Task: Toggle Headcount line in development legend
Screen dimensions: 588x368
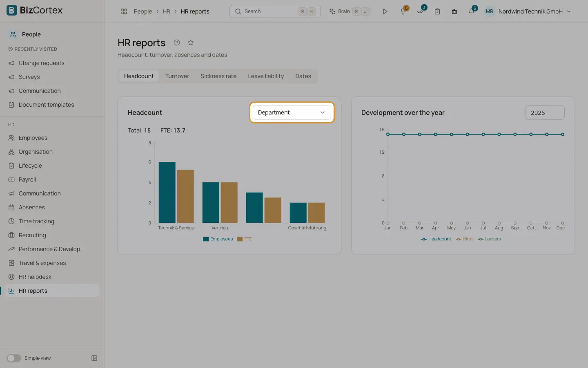Action: (x=436, y=239)
